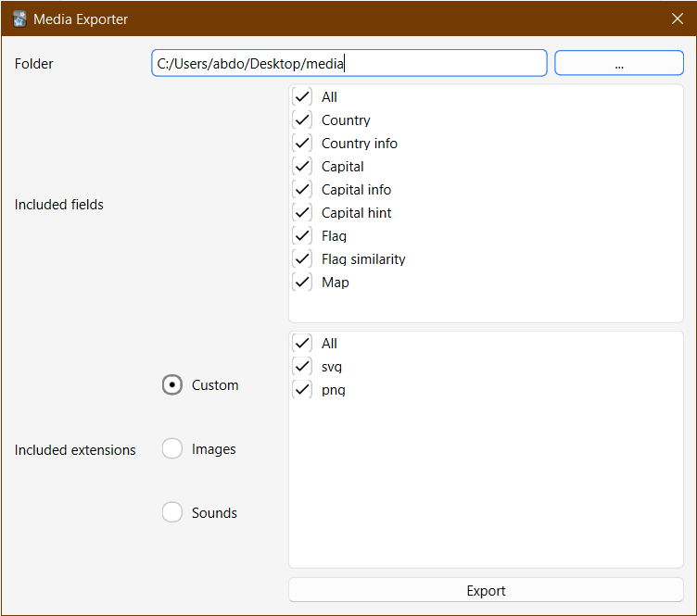Uncheck the Capital field checkbox

click(x=302, y=166)
